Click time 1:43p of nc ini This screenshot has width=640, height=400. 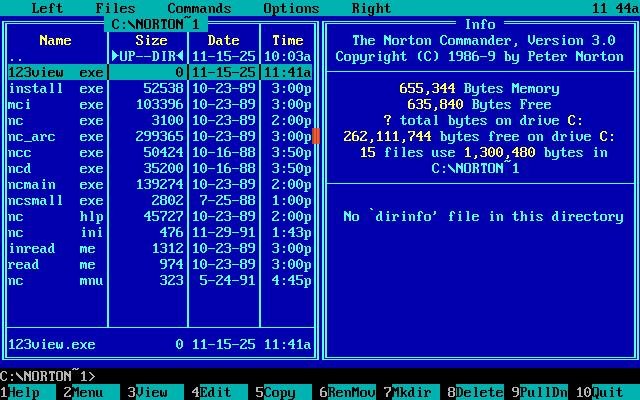[x=291, y=232]
